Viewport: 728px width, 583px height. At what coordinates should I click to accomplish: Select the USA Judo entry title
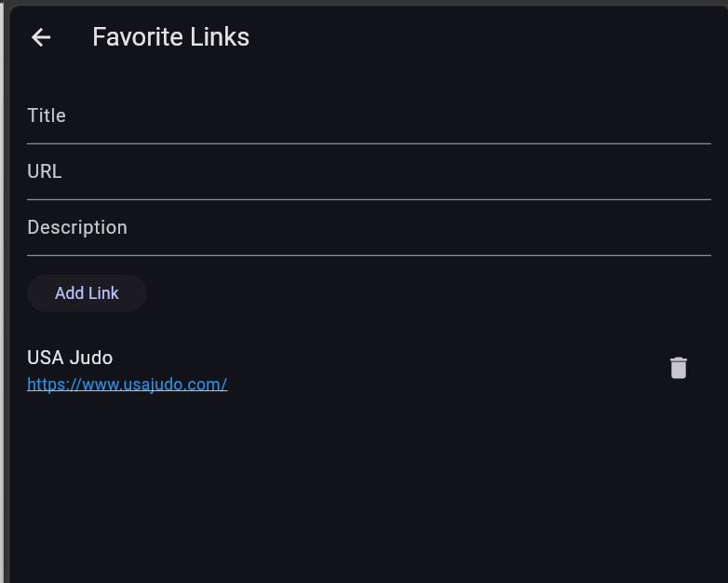pyautogui.click(x=70, y=358)
